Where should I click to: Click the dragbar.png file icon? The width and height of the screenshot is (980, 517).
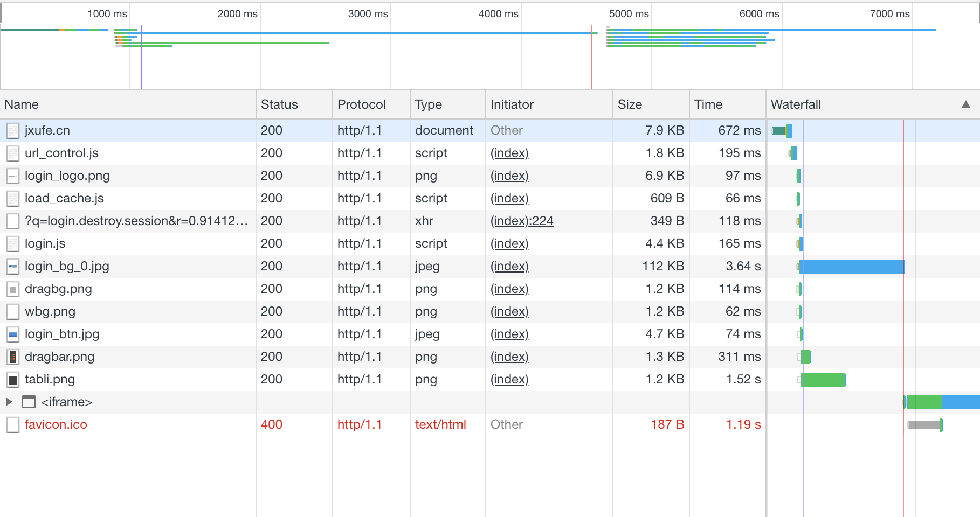[13, 357]
